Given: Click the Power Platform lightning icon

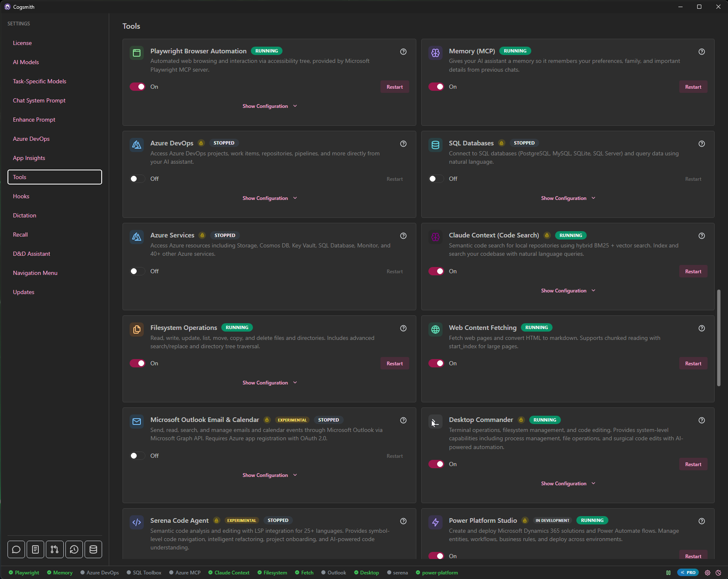Looking at the screenshot, I should coord(435,522).
